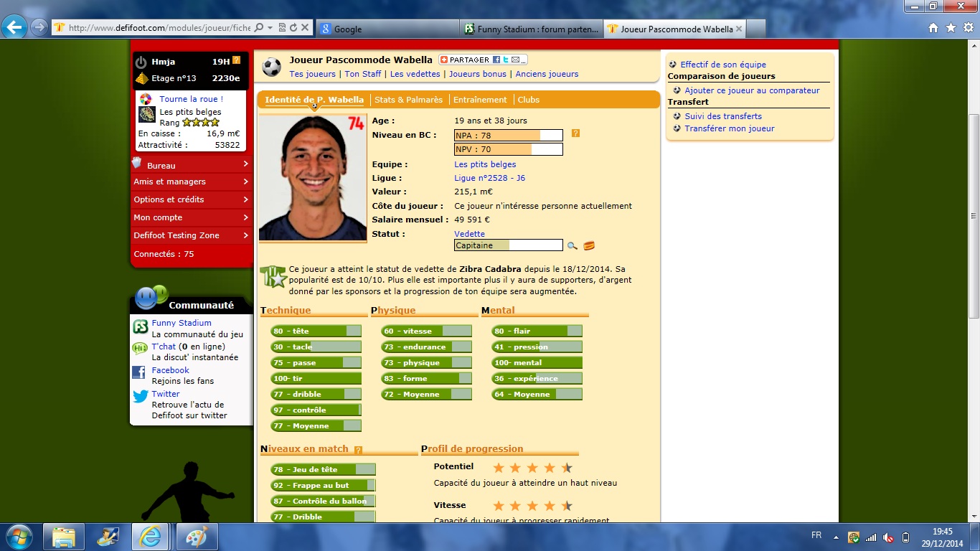This screenshot has width=980, height=551.
Task: Expand the Amis et managers menu
Action: tap(191, 182)
